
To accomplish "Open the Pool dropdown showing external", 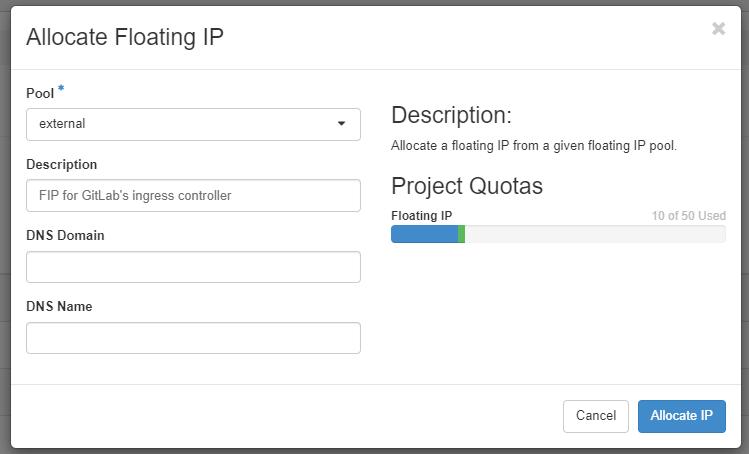I will [x=192, y=124].
